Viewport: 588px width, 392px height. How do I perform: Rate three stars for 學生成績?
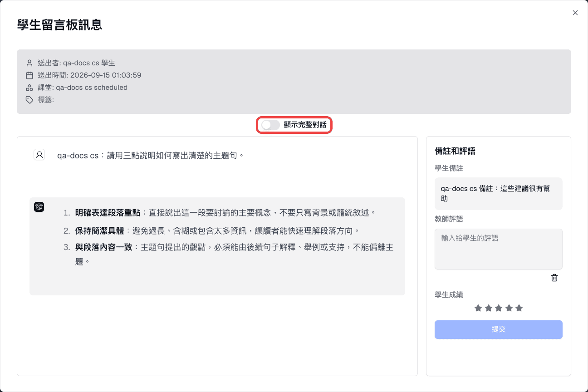[x=499, y=308]
